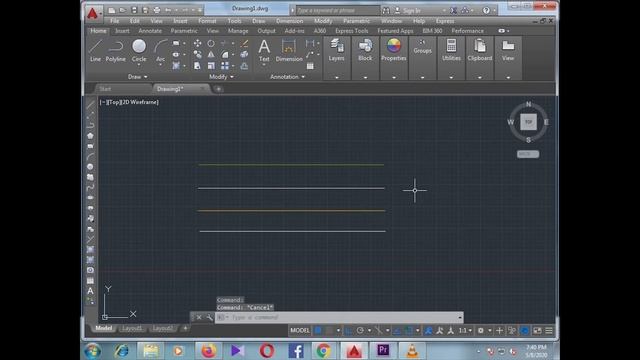Select the Arc tool in the ribbon
Viewport: 640px width, 360px height.
[160, 51]
